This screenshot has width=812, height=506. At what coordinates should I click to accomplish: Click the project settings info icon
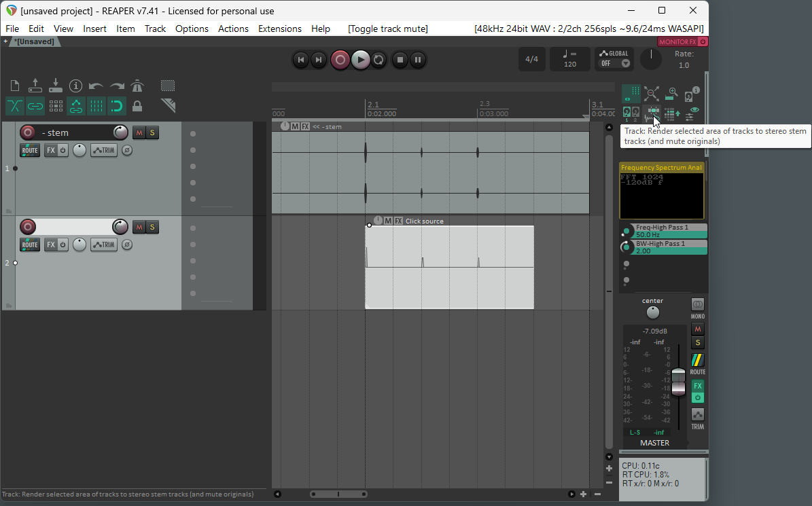point(76,86)
